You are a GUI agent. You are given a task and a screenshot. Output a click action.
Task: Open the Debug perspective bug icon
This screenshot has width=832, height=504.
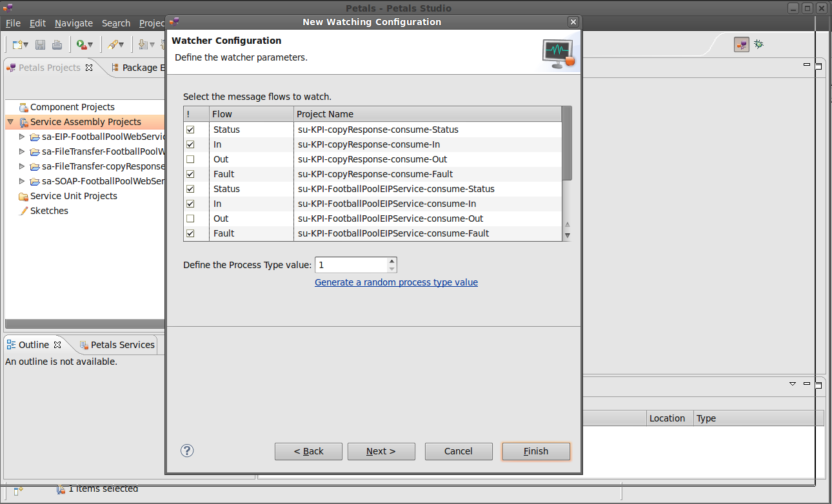759,44
